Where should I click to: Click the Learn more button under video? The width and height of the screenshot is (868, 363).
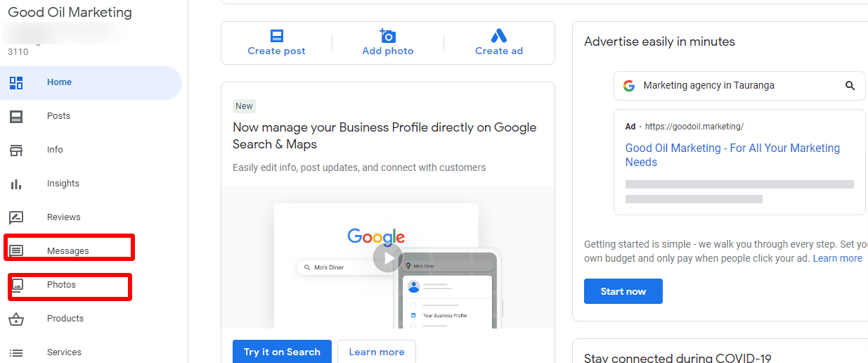[377, 352]
